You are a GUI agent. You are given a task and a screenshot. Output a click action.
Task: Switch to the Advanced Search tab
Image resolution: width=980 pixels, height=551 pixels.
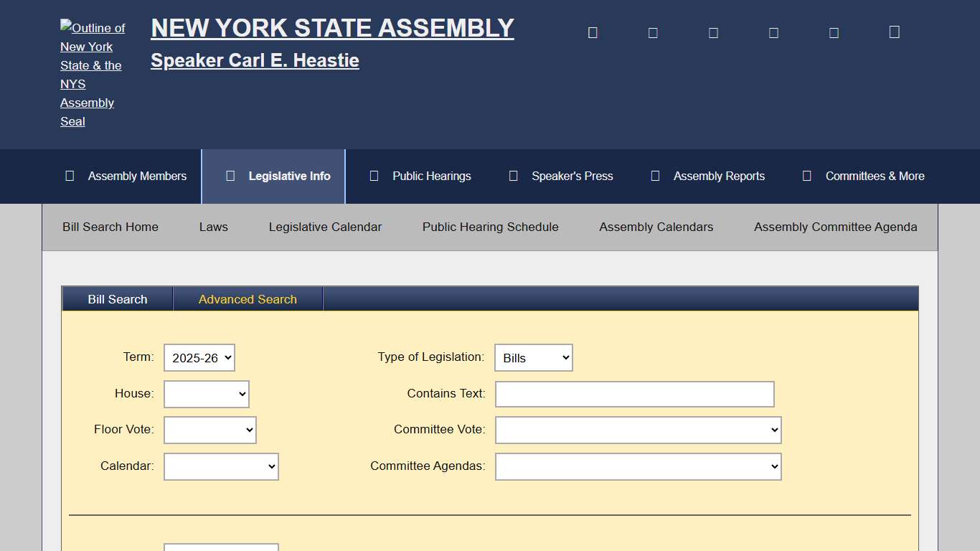pos(248,298)
